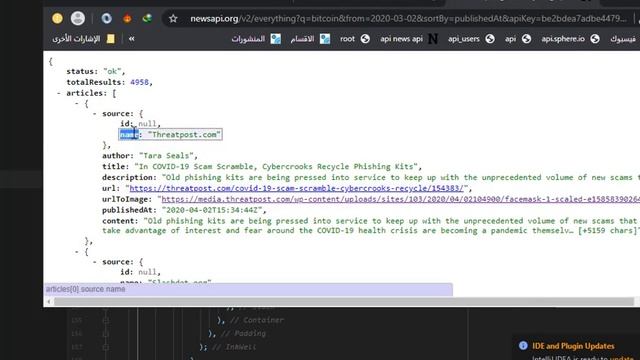This screenshot has width=640, height=360.
Task: Click the title text about COVID-19 Scam Scramble
Action: pos(276,167)
